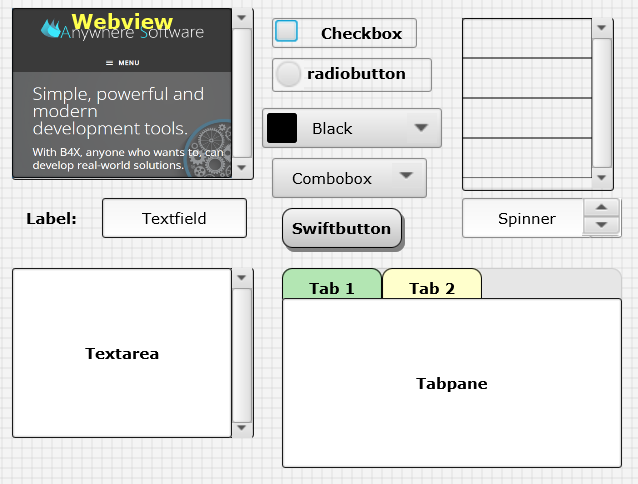
Task: Click the Textarea vertical scrollbar thumb
Action: [242, 356]
